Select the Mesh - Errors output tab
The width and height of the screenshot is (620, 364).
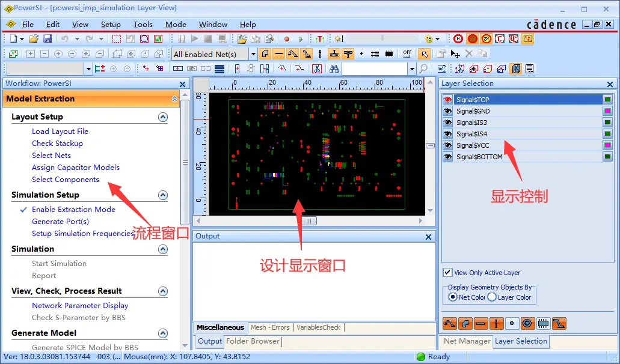point(270,327)
